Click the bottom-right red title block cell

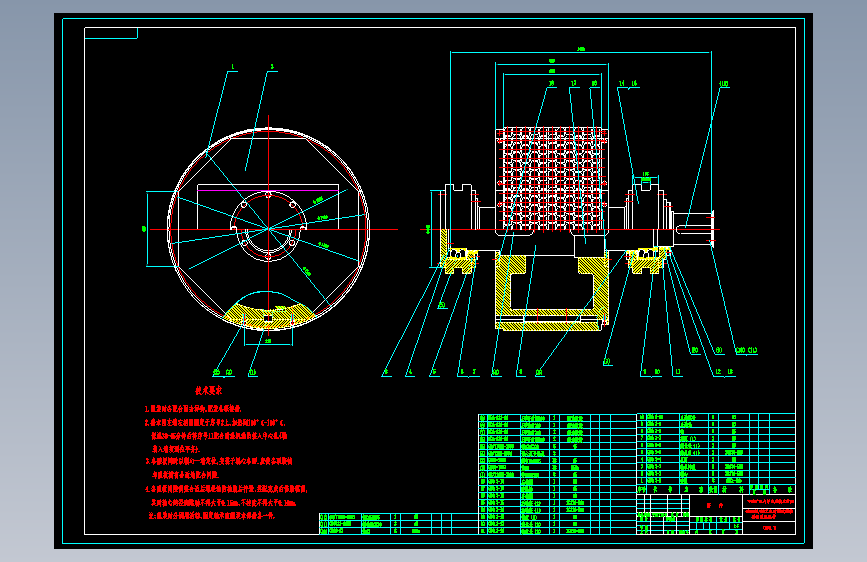pyautogui.click(x=769, y=528)
